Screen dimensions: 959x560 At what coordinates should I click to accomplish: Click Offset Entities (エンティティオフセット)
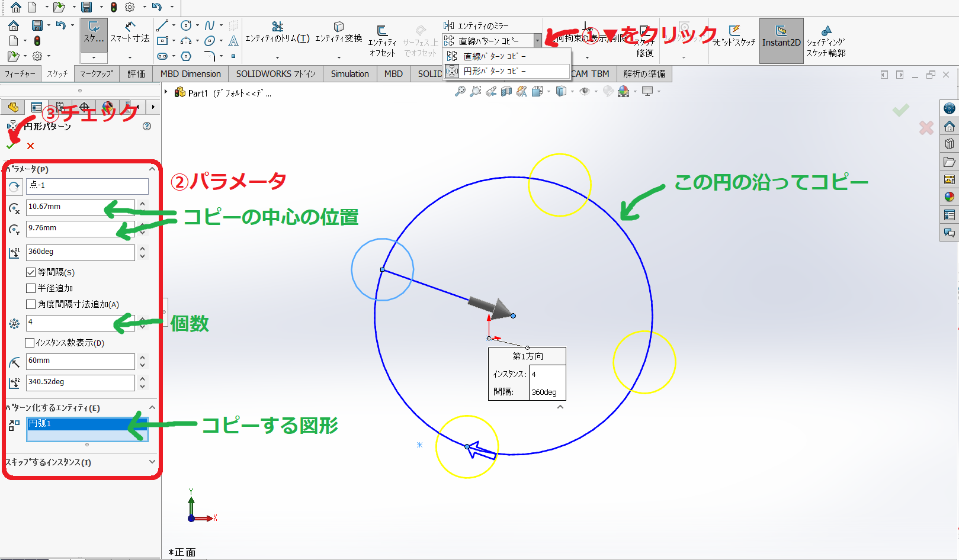pos(382,40)
